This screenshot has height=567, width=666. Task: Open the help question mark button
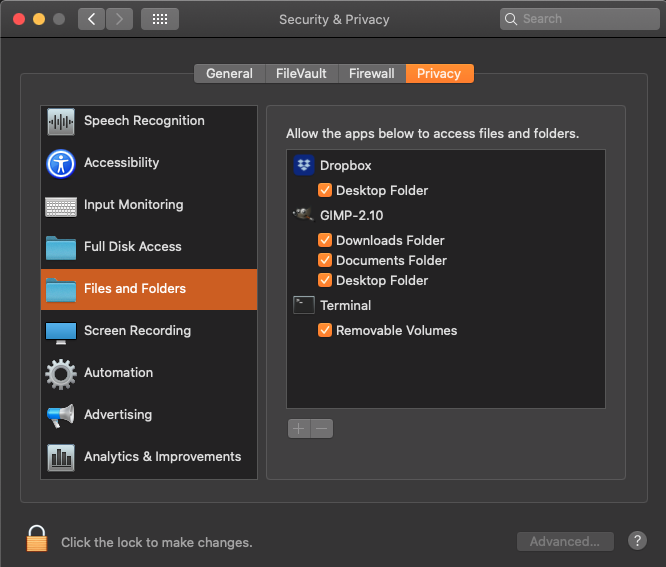[637, 541]
